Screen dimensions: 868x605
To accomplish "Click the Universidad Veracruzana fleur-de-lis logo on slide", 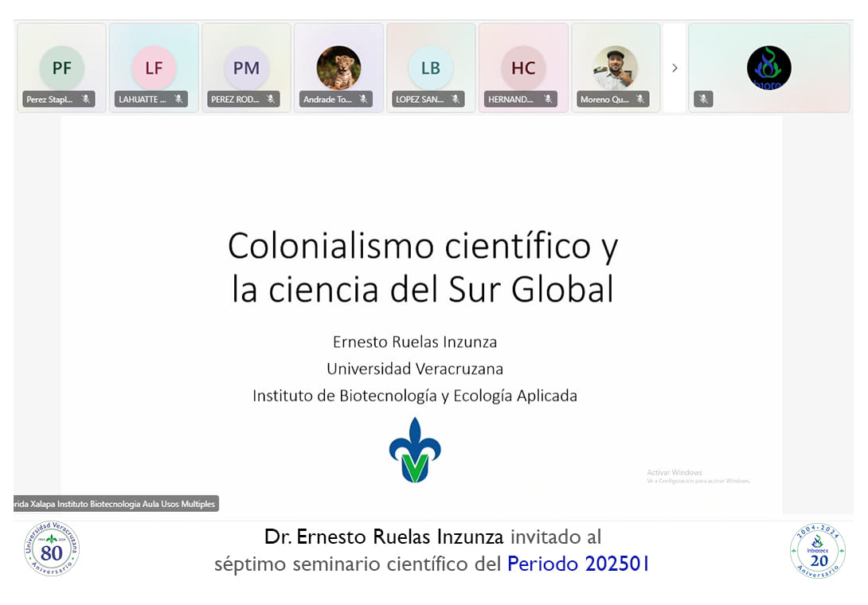I will (x=415, y=451).
